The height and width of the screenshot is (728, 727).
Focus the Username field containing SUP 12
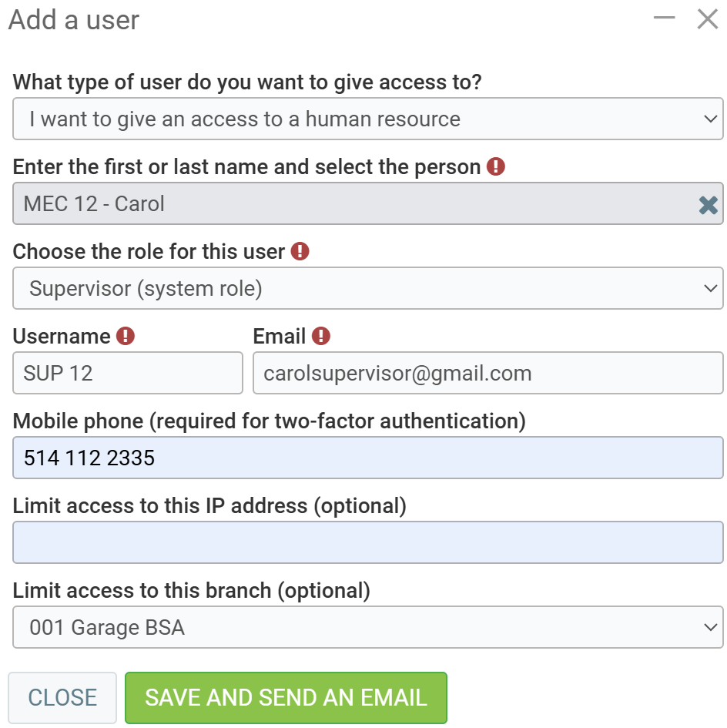coord(128,374)
